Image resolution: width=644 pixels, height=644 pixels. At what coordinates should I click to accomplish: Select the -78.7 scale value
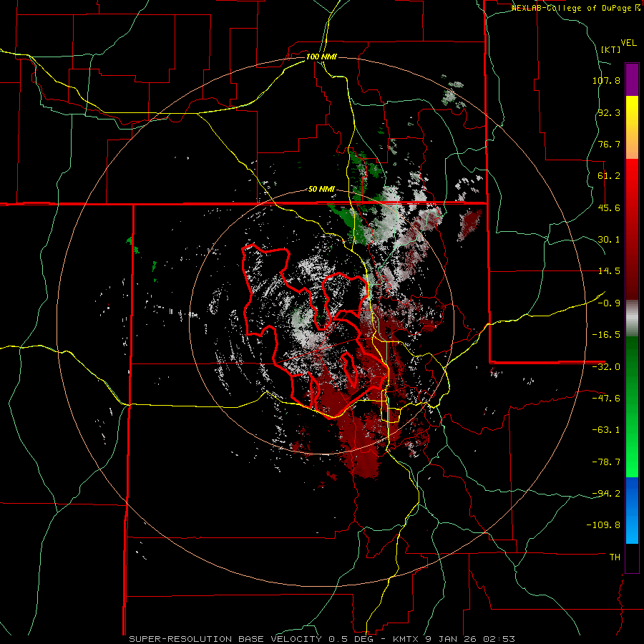606,462
